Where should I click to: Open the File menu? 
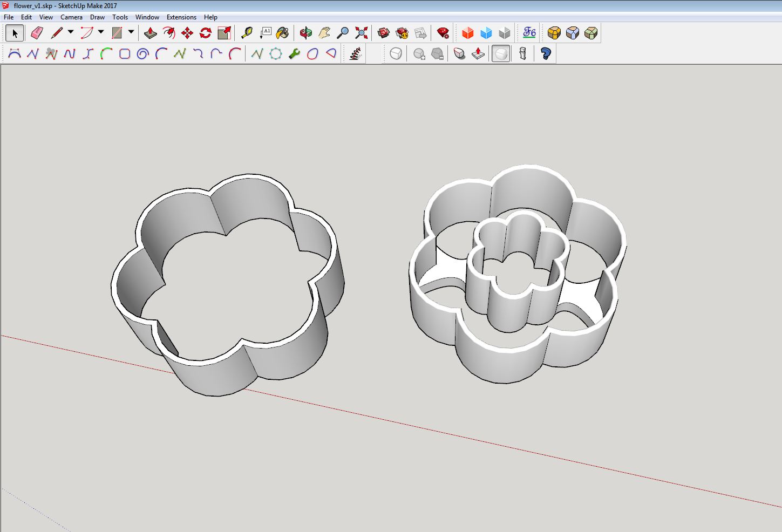9,17
